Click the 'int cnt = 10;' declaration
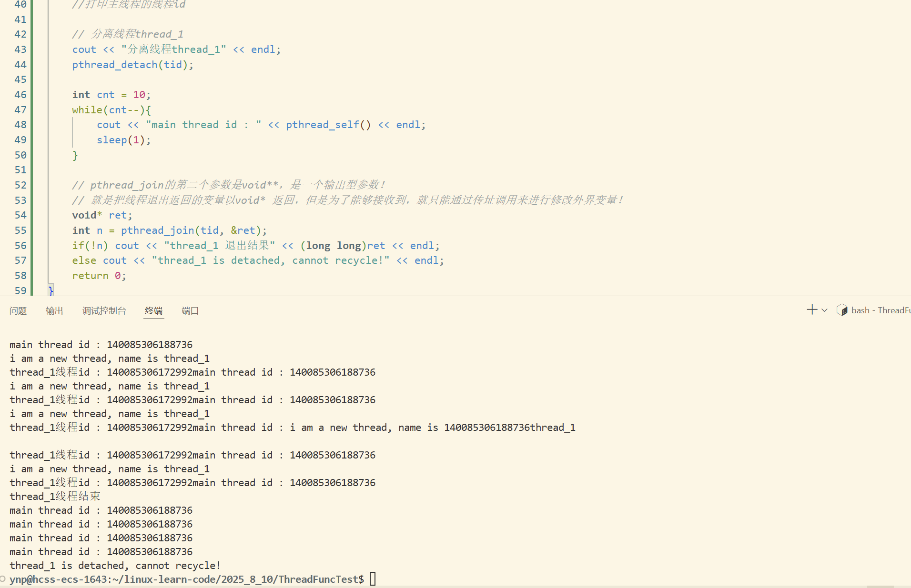Viewport: 911px width, 588px height. (x=111, y=95)
